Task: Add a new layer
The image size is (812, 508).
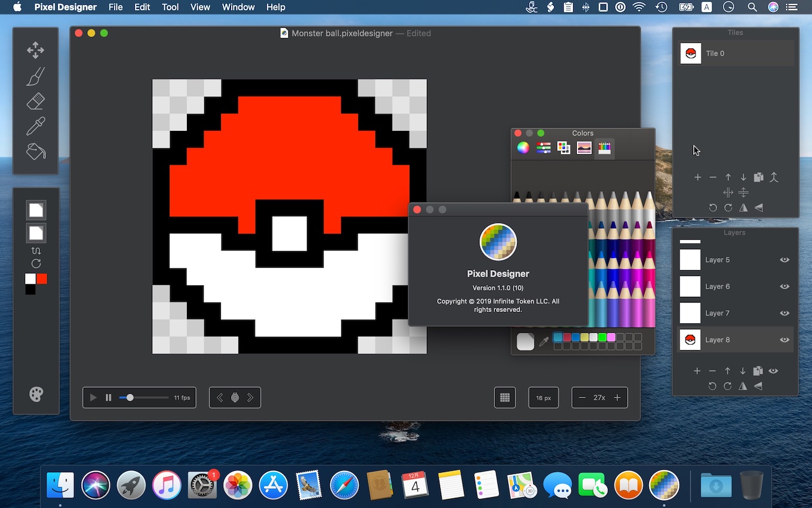Action: 697,371
